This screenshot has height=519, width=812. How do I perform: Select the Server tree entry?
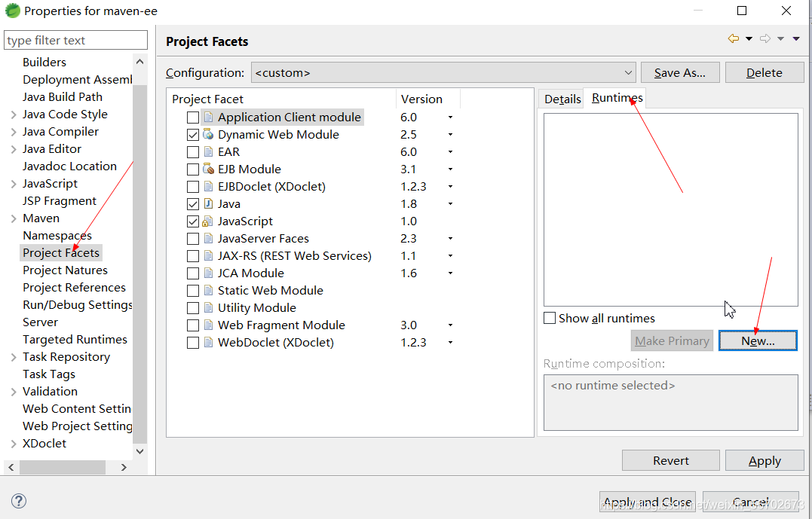pyautogui.click(x=41, y=322)
